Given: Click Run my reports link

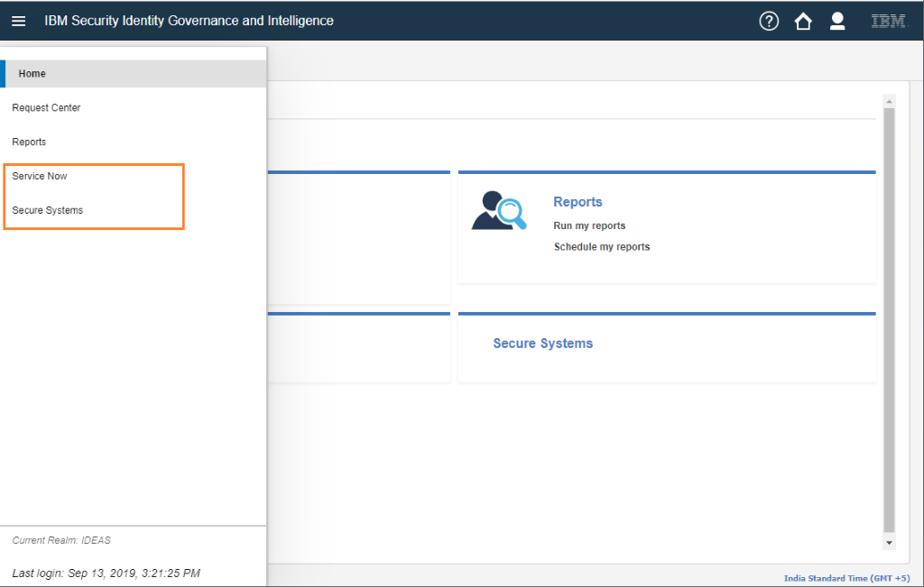Looking at the screenshot, I should coord(589,225).
